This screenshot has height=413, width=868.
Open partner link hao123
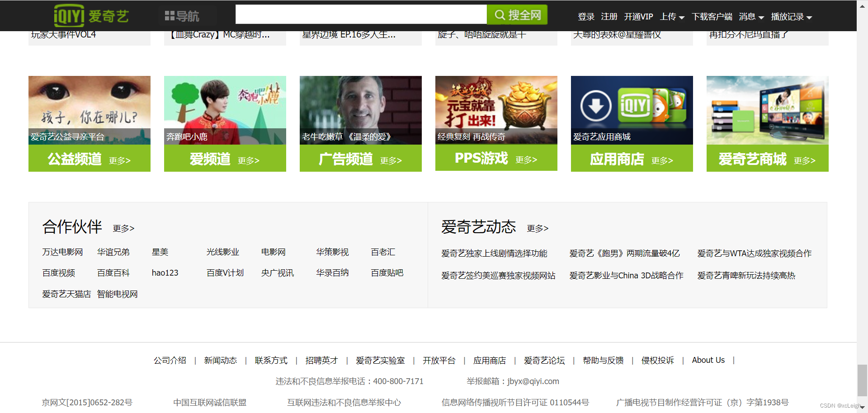coord(165,273)
